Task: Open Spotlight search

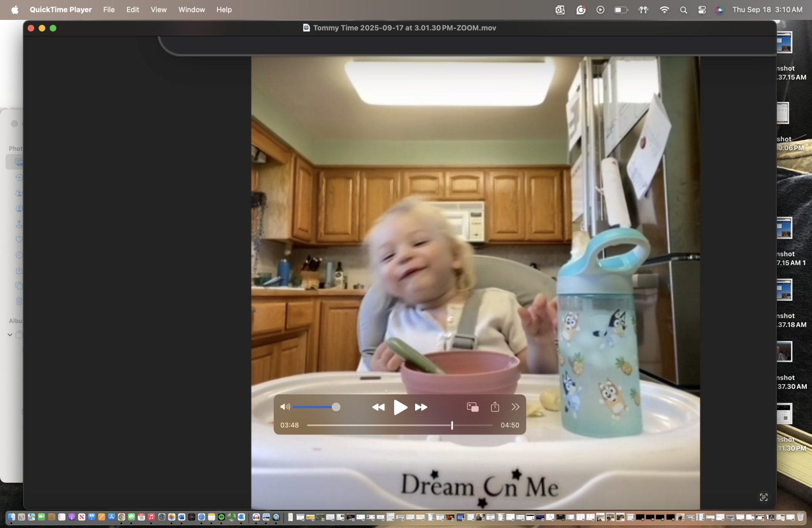Action: tap(683, 10)
